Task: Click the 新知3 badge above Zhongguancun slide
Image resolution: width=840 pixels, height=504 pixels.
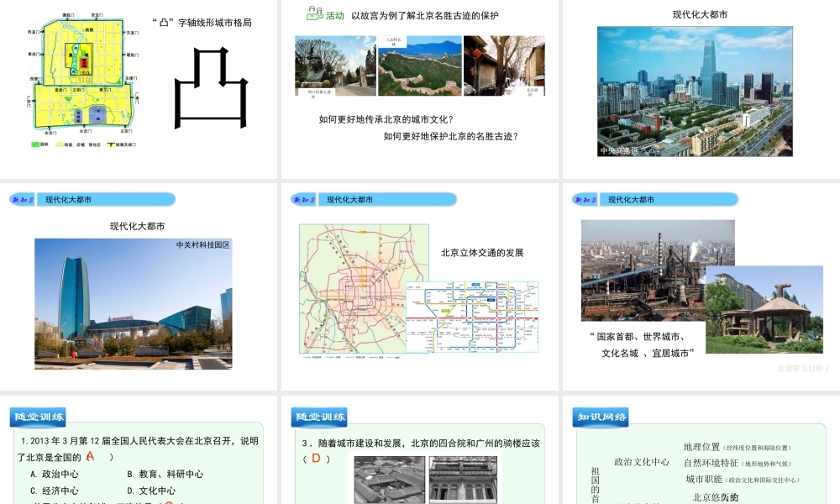Action: coord(23,199)
